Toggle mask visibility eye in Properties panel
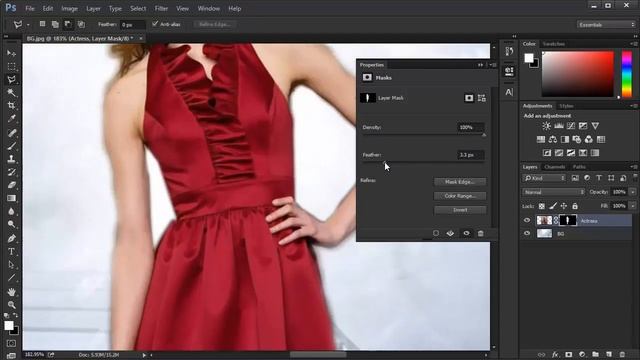The height and width of the screenshot is (360, 640). pos(466,233)
